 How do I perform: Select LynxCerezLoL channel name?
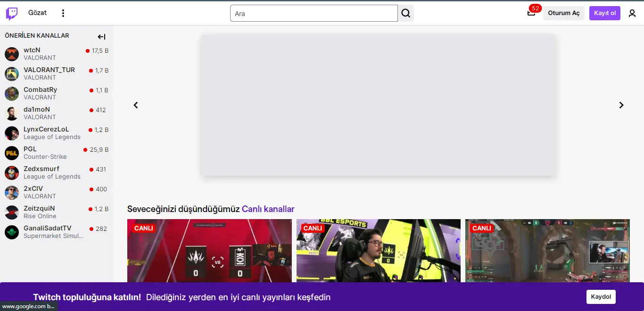tap(46, 129)
